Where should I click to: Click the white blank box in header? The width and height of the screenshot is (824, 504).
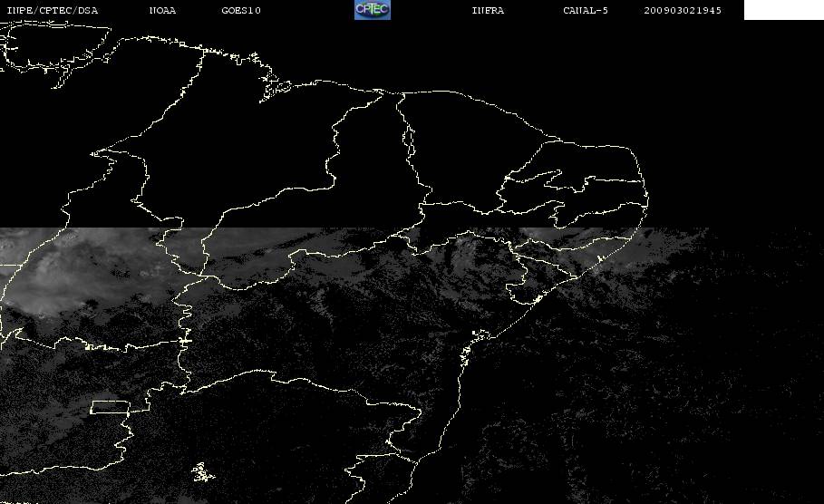pyautogui.click(x=783, y=9)
